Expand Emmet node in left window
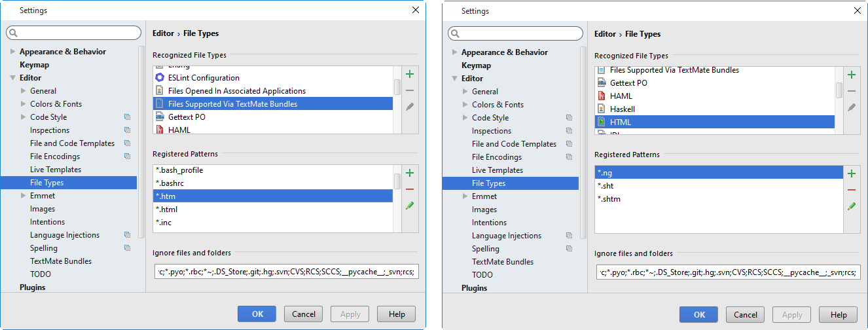Screen dimensions: 868x330 (24, 196)
